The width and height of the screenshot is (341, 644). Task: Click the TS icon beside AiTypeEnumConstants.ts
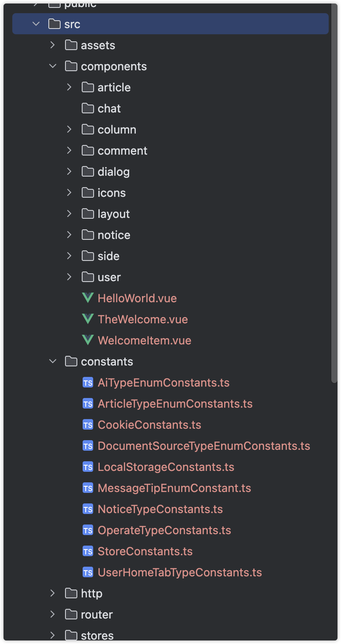click(88, 383)
